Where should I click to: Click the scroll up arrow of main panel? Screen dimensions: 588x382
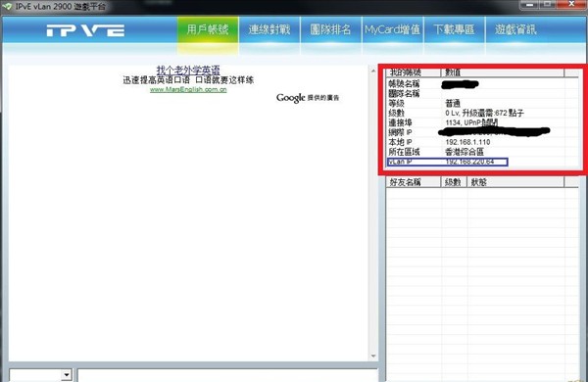(373, 71)
